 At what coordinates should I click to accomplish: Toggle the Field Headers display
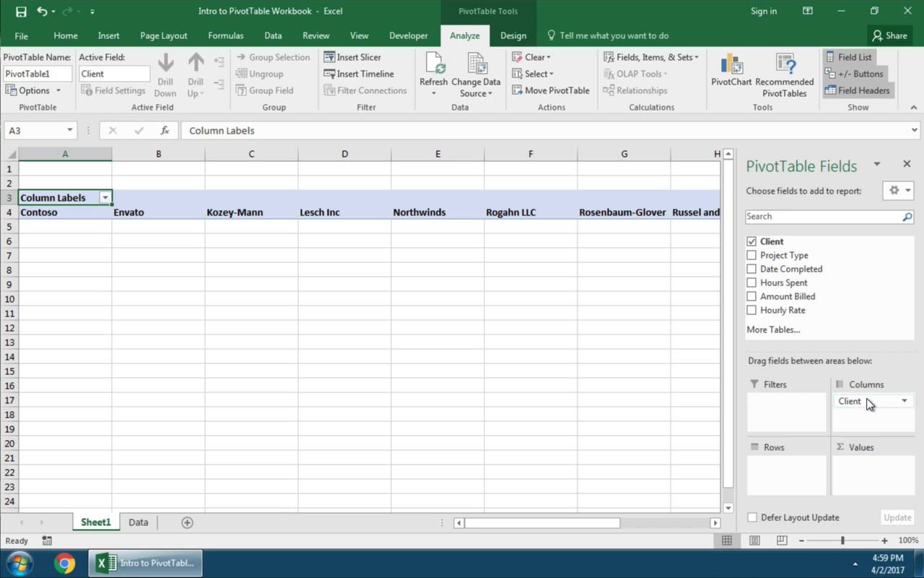coord(858,90)
